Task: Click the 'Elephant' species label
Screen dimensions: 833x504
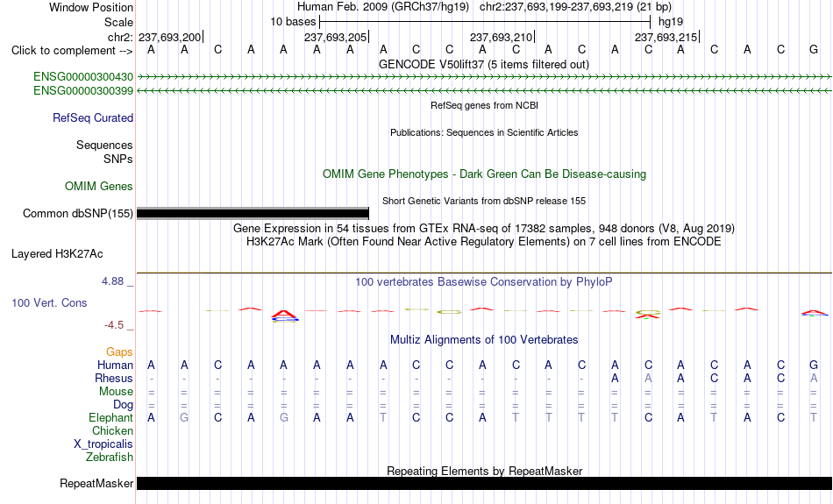Action: click(x=111, y=418)
